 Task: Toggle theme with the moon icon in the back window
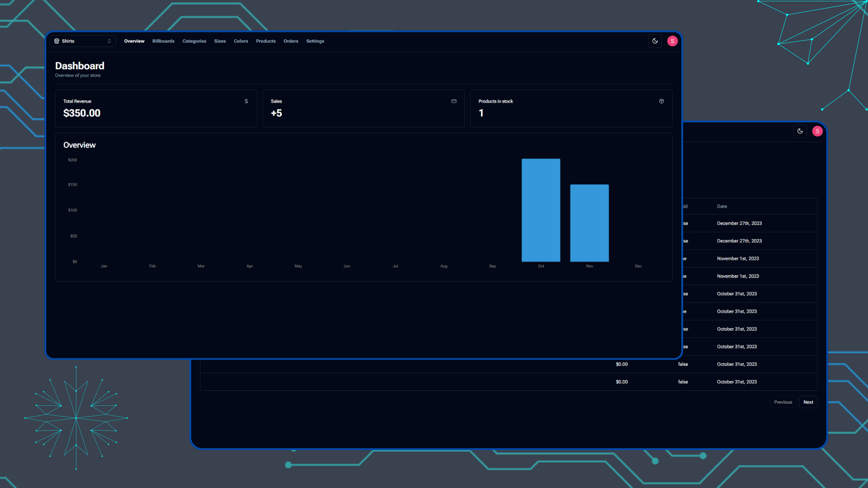(x=800, y=131)
